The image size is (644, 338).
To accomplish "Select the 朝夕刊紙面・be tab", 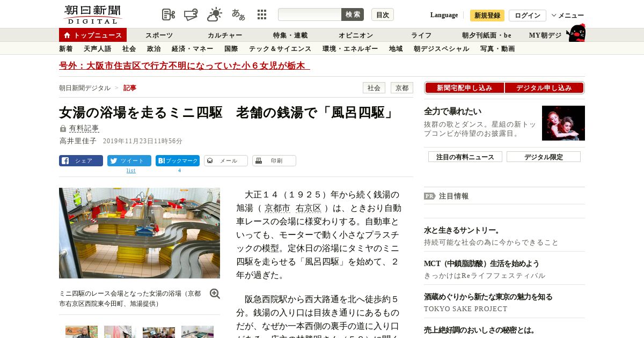I will [487, 35].
